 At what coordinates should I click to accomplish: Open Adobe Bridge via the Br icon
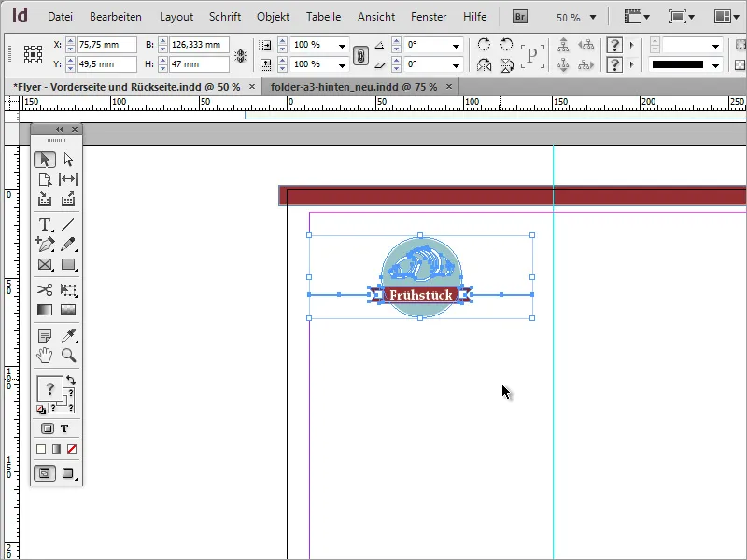pyautogui.click(x=519, y=16)
